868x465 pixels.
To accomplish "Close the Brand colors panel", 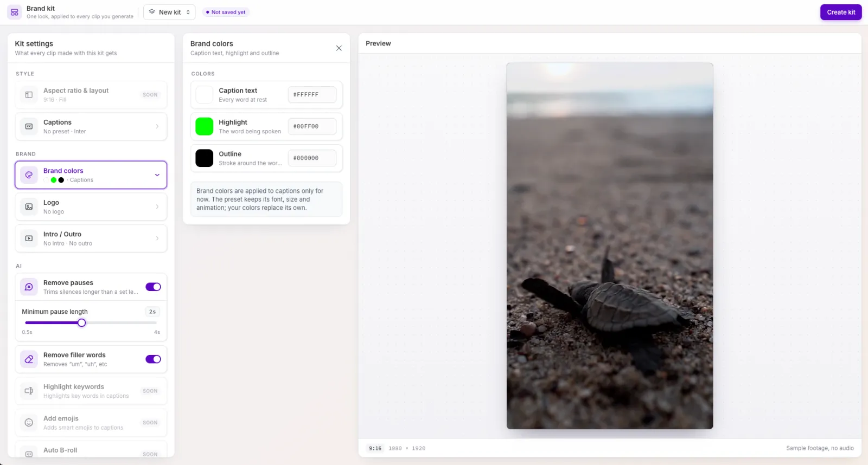I will click(x=339, y=48).
